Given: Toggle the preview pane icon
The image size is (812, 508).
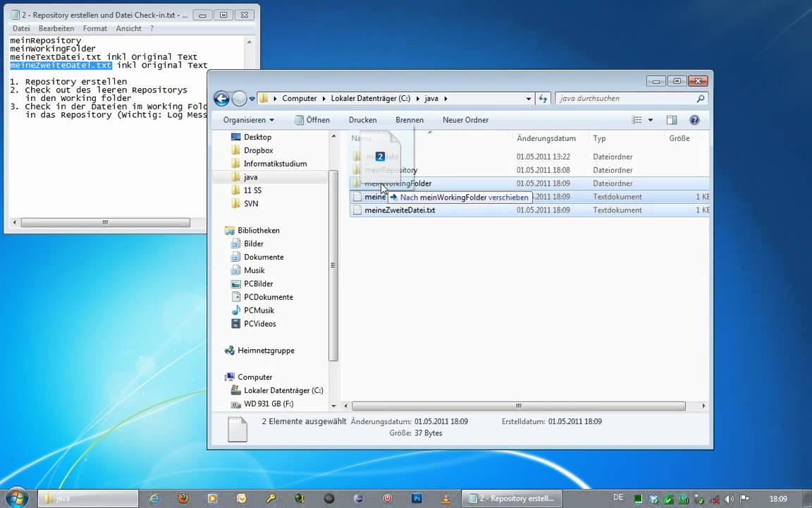Looking at the screenshot, I should pyautogui.click(x=672, y=120).
